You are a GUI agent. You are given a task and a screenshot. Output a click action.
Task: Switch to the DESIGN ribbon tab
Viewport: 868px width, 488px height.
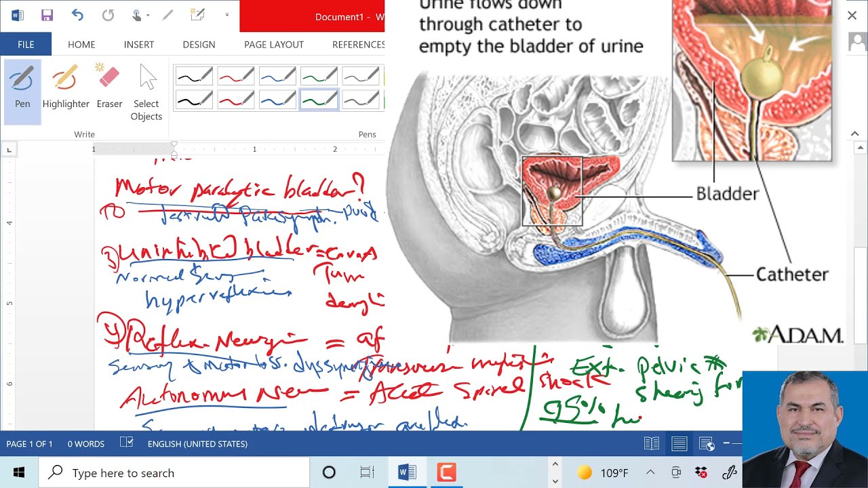click(x=199, y=44)
